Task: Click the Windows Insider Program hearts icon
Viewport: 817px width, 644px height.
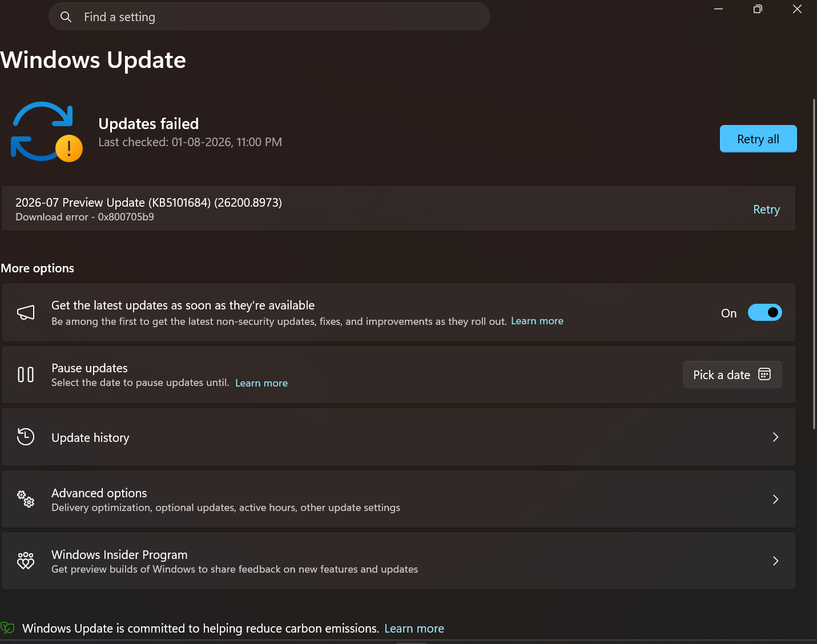Action: [26, 561]
